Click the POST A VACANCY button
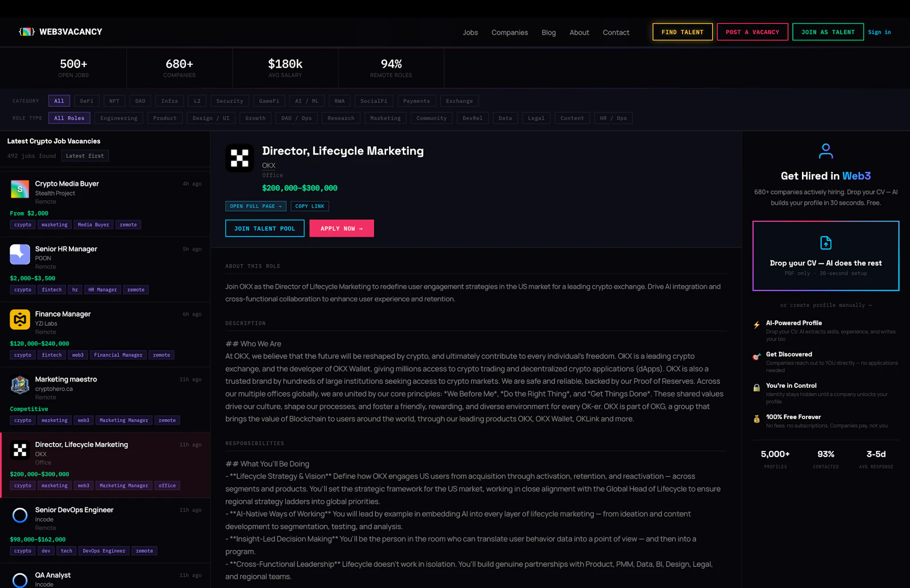 click(752, 32)
